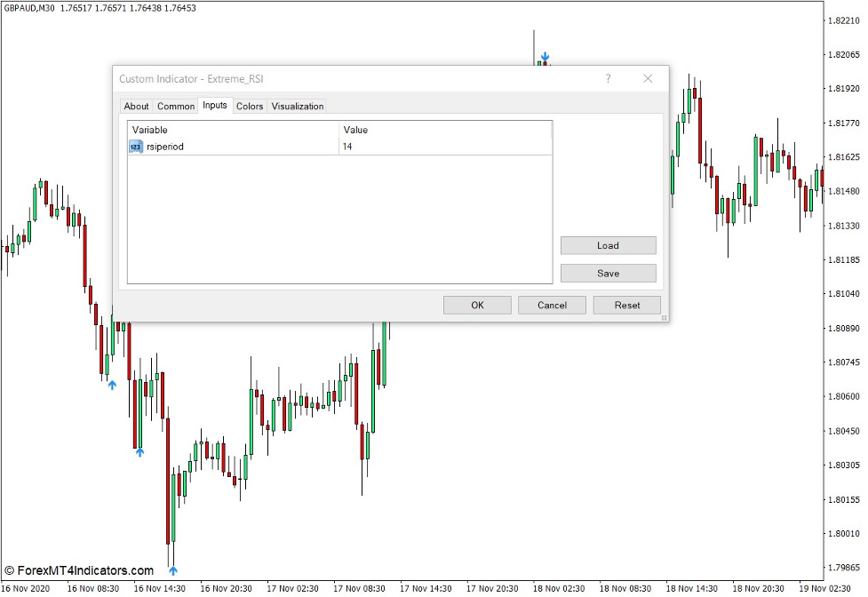868x597 pixels.
Task: Click Cancel to dismiss the dialog
Action: [552, 305]
